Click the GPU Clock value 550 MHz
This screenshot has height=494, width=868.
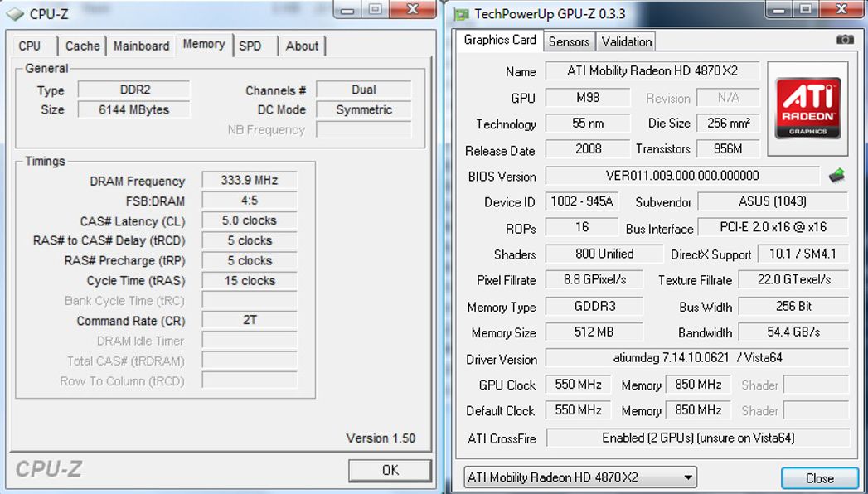click(x=578, y=384)
